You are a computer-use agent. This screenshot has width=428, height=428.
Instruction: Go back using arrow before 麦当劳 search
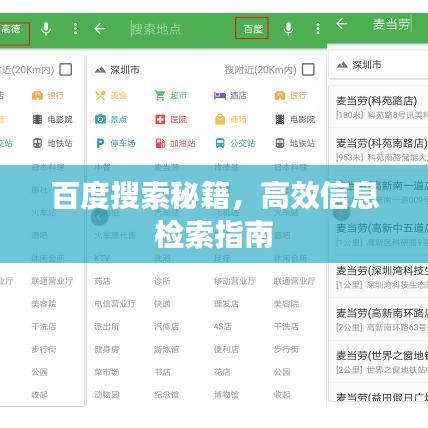[x=342, y=24]
